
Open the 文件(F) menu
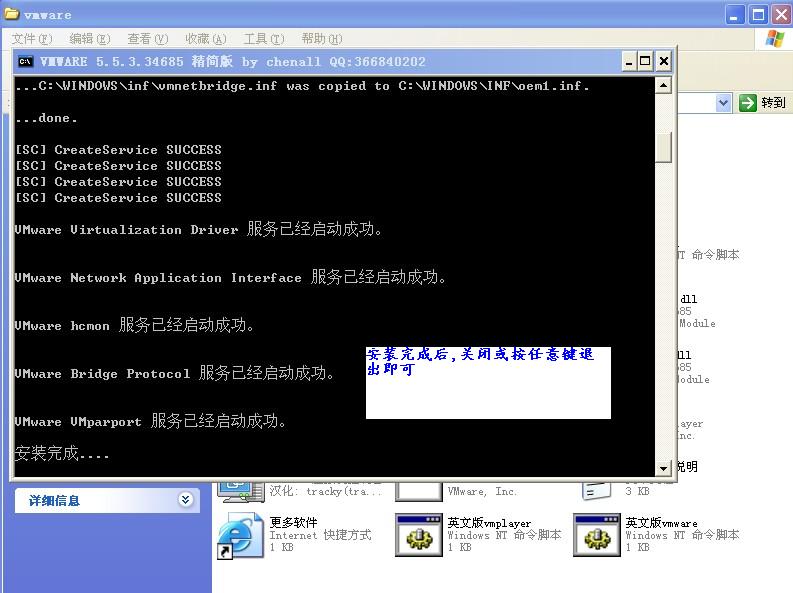(x=31, y=38)
